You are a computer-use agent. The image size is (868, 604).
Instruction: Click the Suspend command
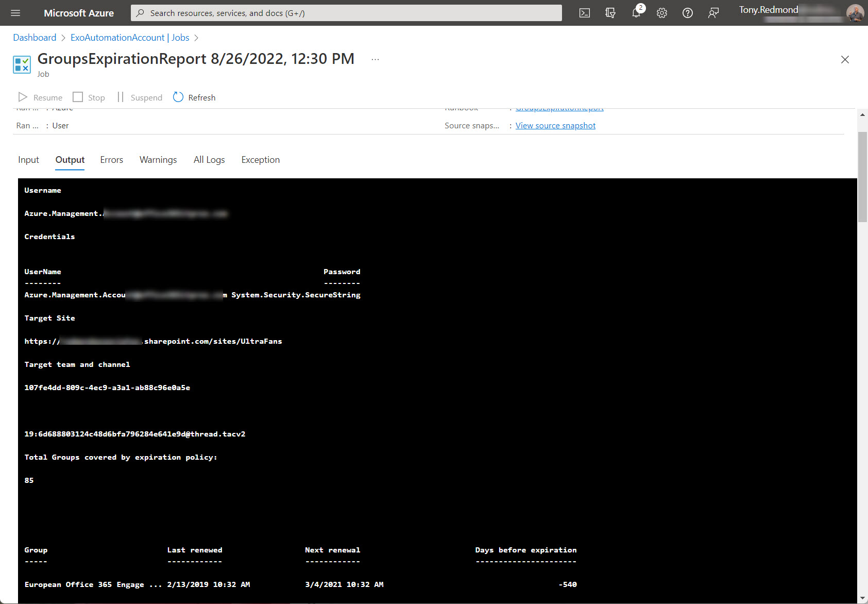[x=140, y=97]
